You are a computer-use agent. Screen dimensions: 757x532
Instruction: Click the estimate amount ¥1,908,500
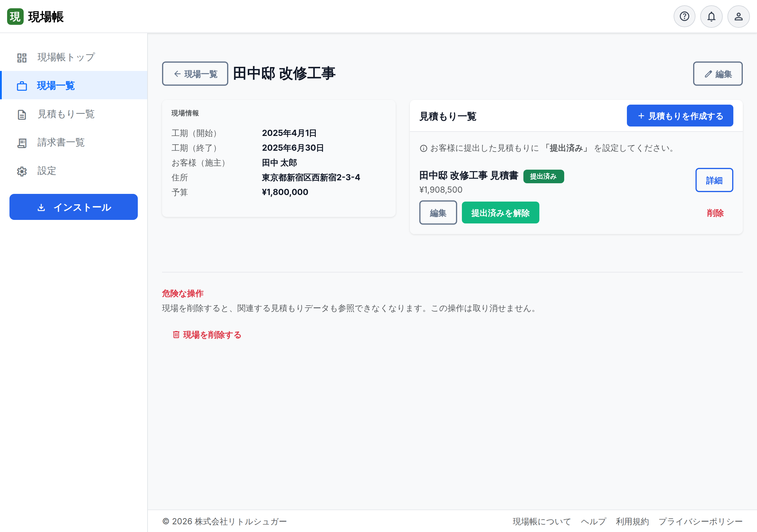click(441, 190)
